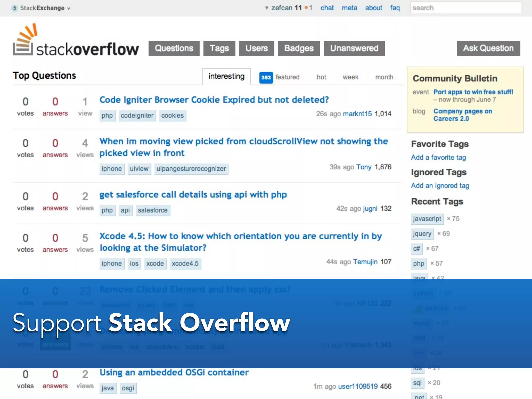
Task: Open user1109519 profile
Action: click(x=358, y=387)
